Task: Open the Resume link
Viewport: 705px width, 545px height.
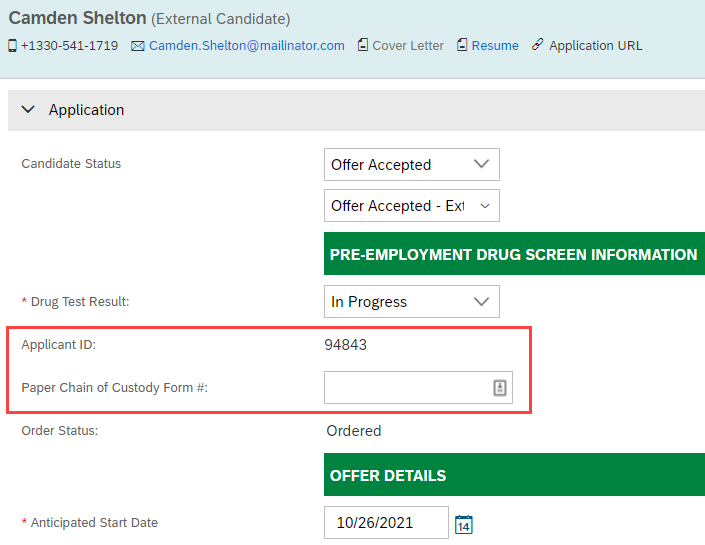Action: 495,46
